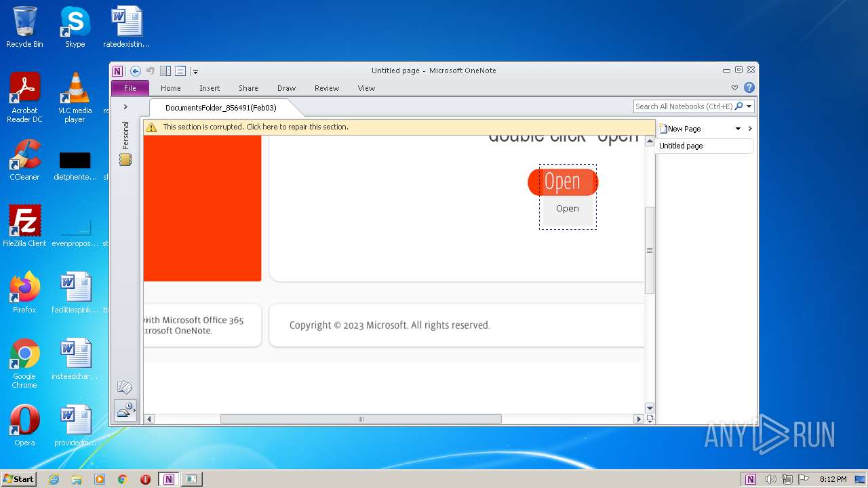868x488 pixels.
Task: Launch Chrome from taskbar
Action: [x=123, y=479]
